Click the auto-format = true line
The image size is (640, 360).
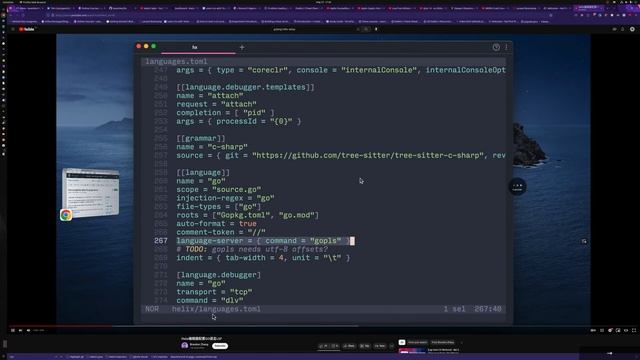(216, 224)
